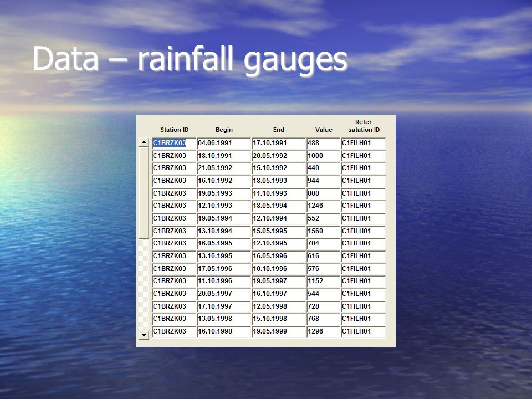This screenshot has height=399, width=532.
Task: Select the End cell 18.05.1993
Action: coord(279,181)
